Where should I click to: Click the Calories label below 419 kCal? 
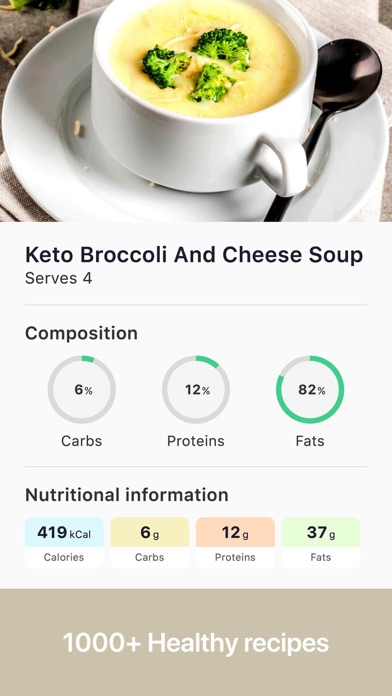(x=64, y=558)
